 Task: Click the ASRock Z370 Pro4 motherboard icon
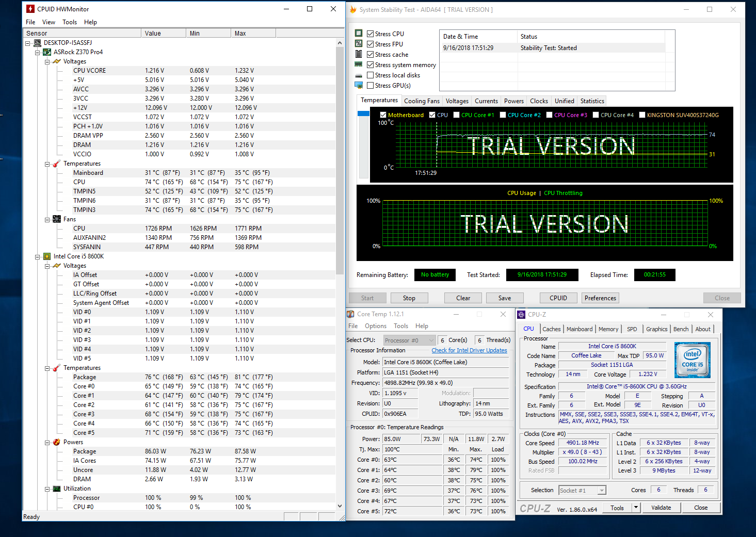pos(47,52)
